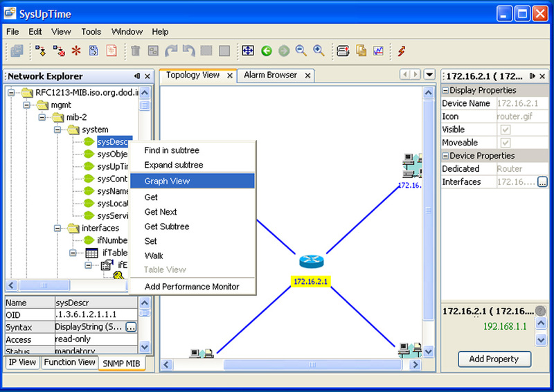This screenshot has height=392, width=554.
Task: Collapse Device Properties section
Action: (x=445, y=156)
